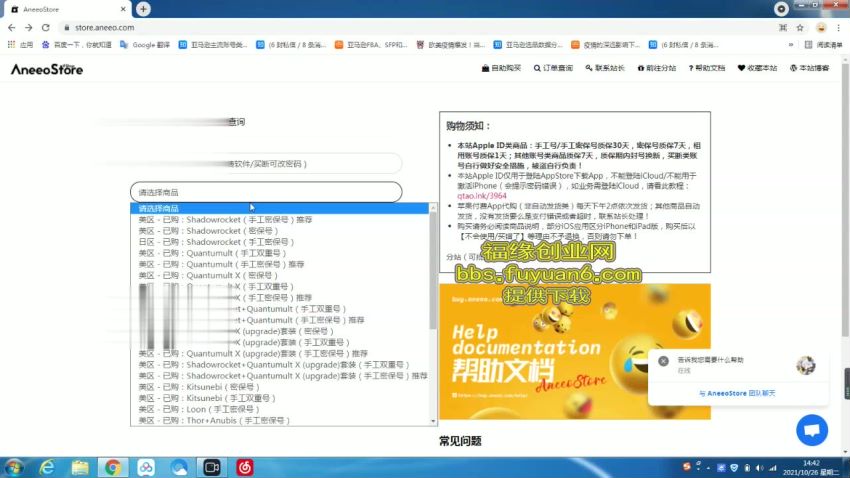Screen dimensions: 850x478
Task: Choose Shadowrocket+Quantumult X (upgrade)套装 手工双重号 option
Action: coord(280,365)
